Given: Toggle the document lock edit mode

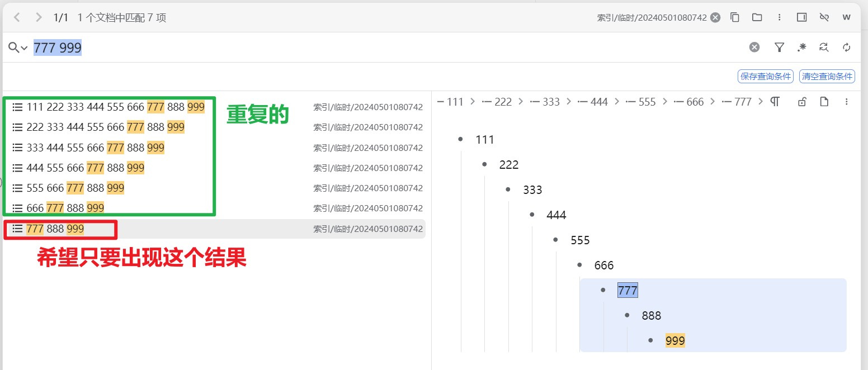Looking at the screenshot, I should coord(802,102).
